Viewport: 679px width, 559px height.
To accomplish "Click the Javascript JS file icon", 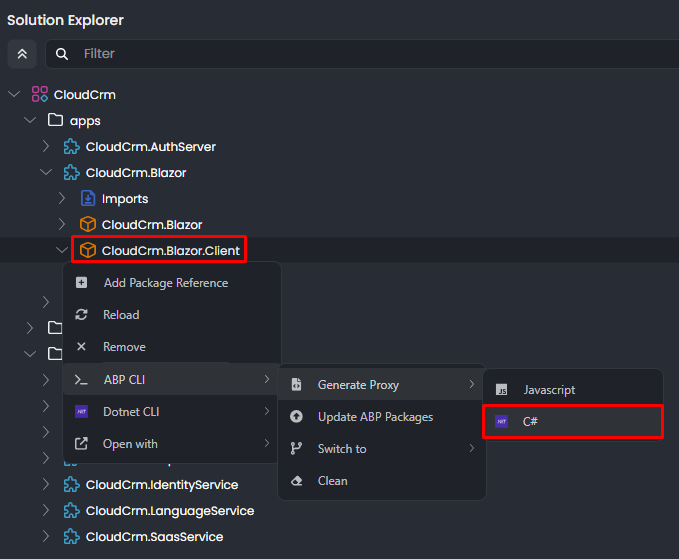I will click(502, 390).
